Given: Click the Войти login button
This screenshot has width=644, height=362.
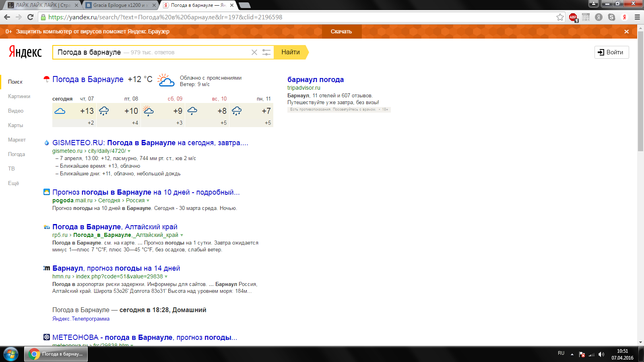Looking at the screenshot, I should tap(611, 52).
